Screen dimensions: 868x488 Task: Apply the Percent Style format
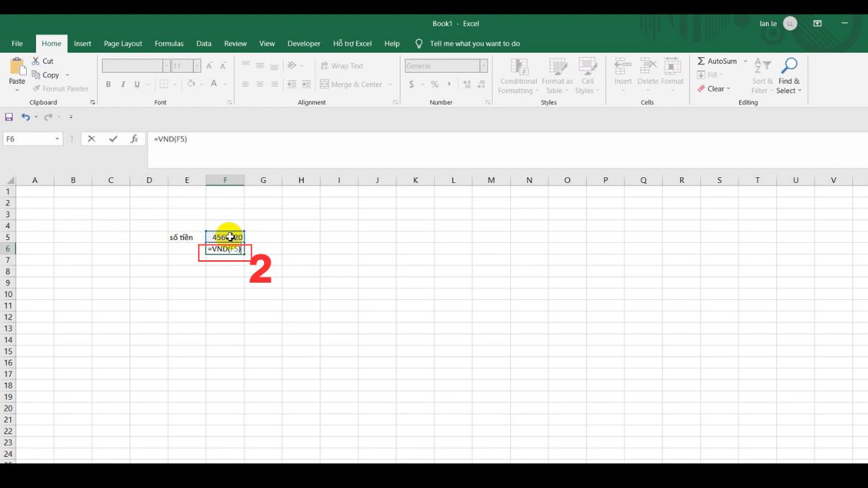pyautogui.click(x=434, y=84)
